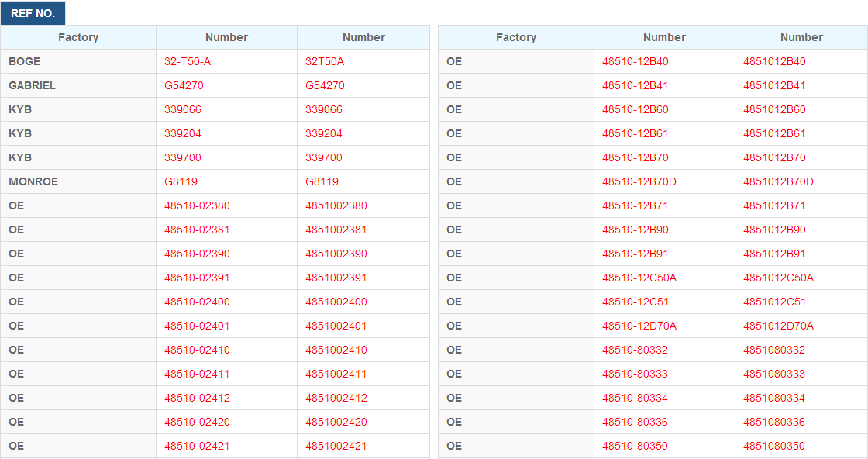Screen dimensions: 868x459
Task: Select the MONROE factory cell
Action: pos(78,181)
